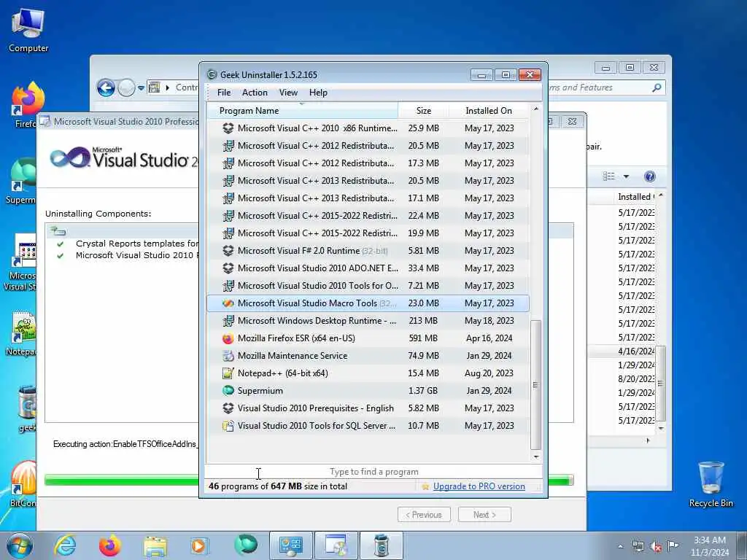The height and width of the screenshot is (560, 747).
Task: Click the Geek Uninstaller scroll up arrow
Action: point(535,109)
